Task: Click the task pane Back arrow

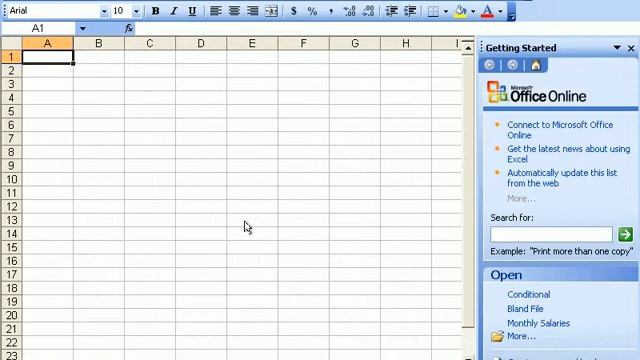Action: pos(490,65)
